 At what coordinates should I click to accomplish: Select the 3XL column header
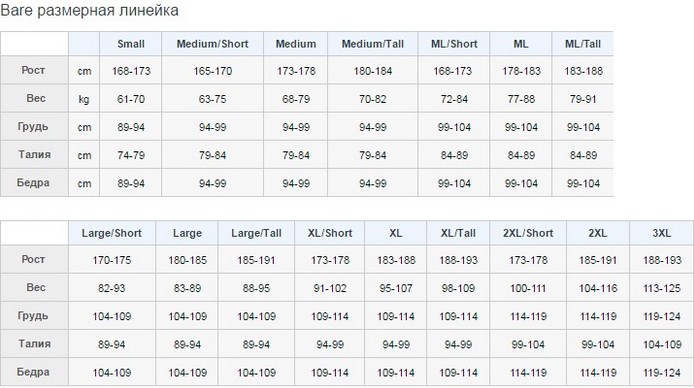click(661, 233)
